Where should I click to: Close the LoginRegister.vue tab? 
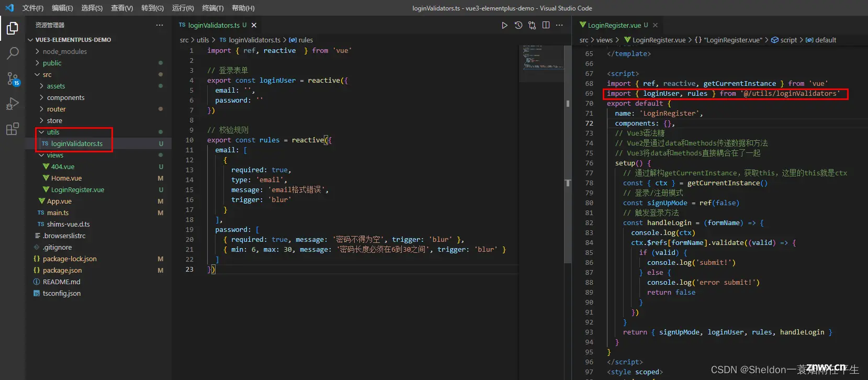tap(655, 25)
